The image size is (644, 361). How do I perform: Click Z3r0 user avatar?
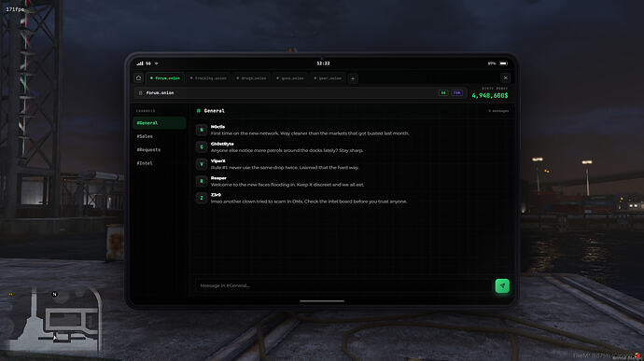(x=202, y=198)
